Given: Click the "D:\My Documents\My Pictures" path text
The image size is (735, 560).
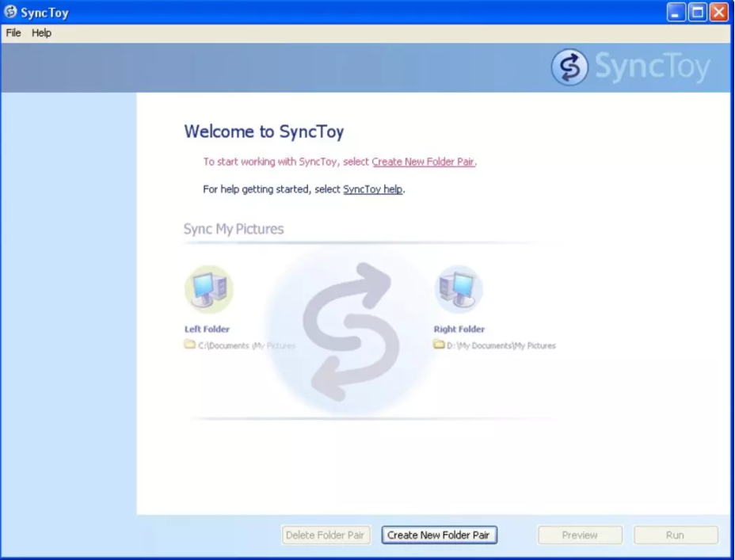Looking at the screenshot, I should coord(501,346).
